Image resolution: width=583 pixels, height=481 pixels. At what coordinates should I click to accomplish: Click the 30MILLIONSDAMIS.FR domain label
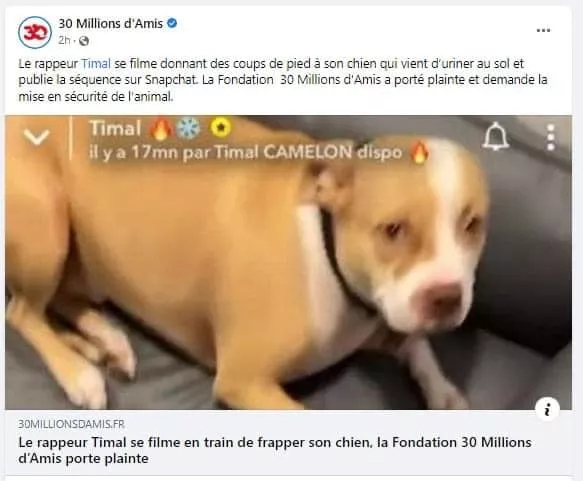[71, 424]
